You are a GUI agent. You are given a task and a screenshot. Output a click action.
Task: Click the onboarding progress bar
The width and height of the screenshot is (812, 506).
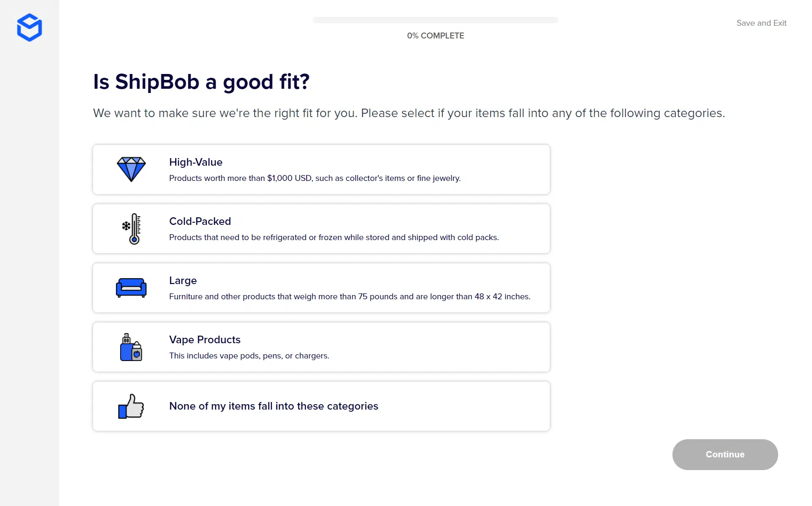[435, 20]
